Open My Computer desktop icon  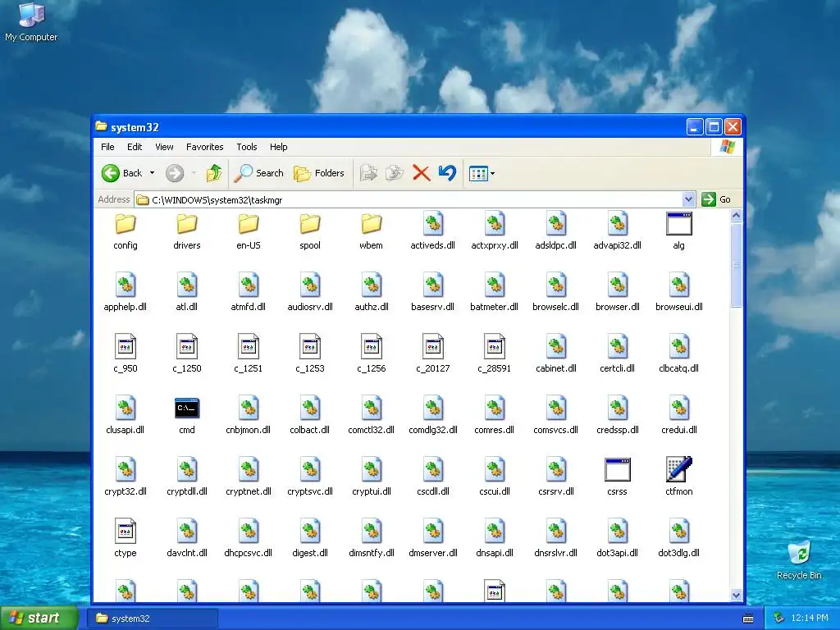pos(31,22)
